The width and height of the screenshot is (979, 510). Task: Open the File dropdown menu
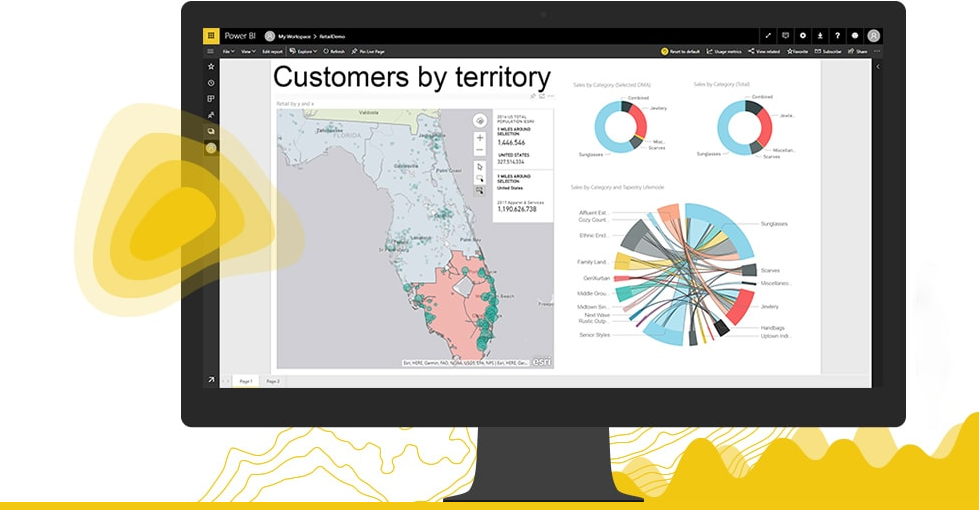(229, 51)
